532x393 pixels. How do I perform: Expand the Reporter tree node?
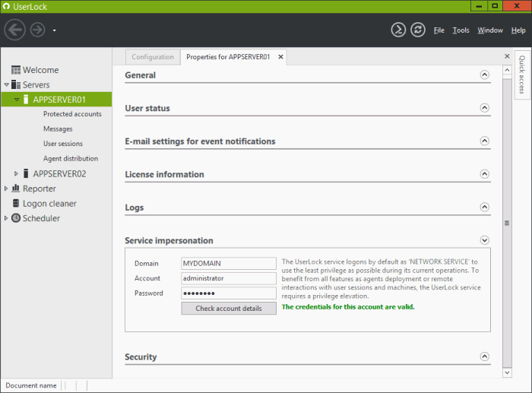point(6,189)
